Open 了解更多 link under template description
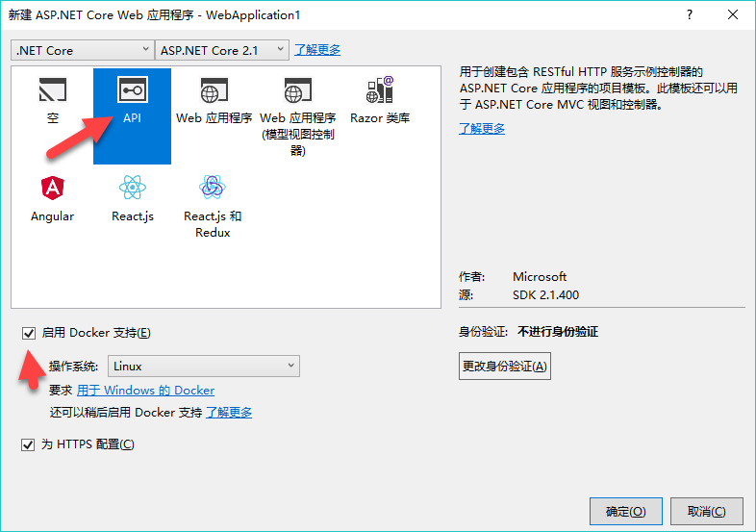The height and width of the screenshot is (532, 756). pyautogui.click(x=482, y=128)
